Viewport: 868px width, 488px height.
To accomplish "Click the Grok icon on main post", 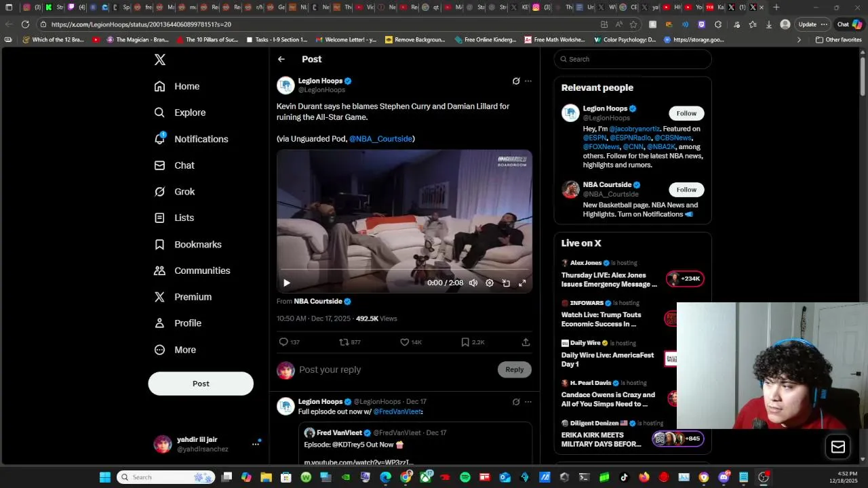I will (516, 81).
